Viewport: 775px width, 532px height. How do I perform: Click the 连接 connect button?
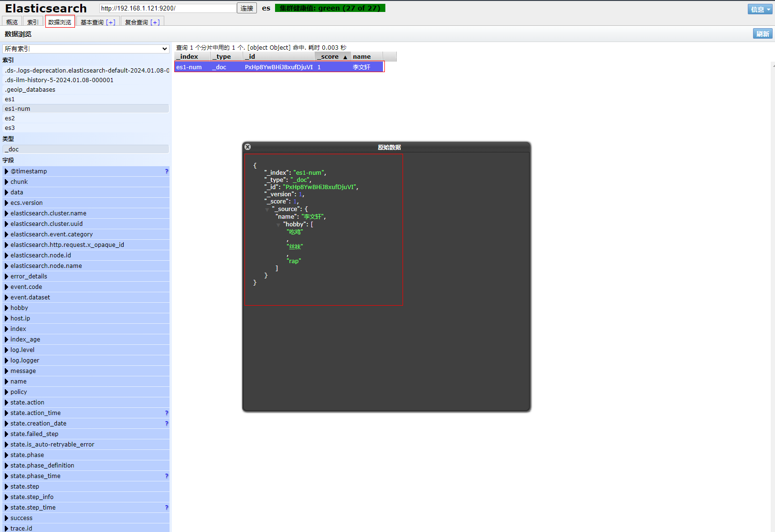pyautogui.click(x=247, y=8)
